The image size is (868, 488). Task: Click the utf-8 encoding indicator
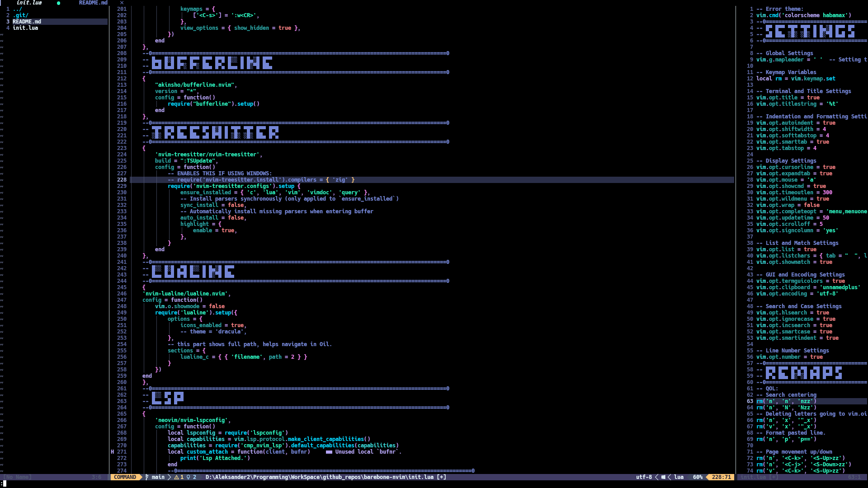tap(644, 477)
